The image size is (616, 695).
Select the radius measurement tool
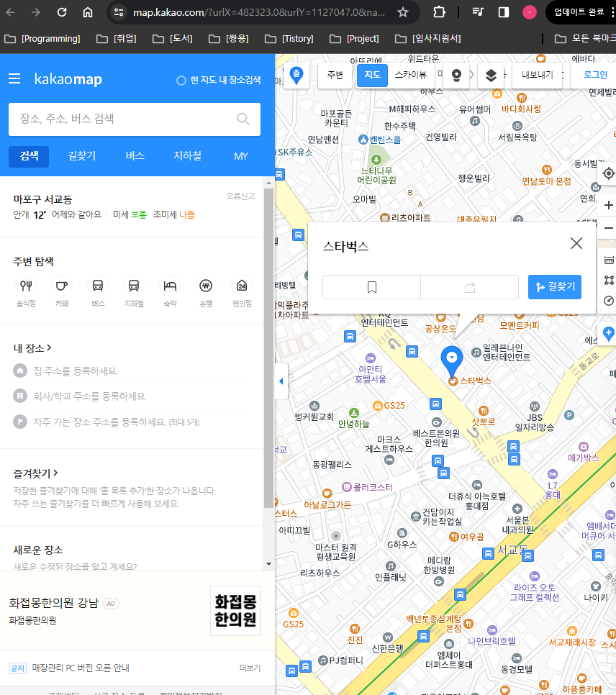pos(609,301)
